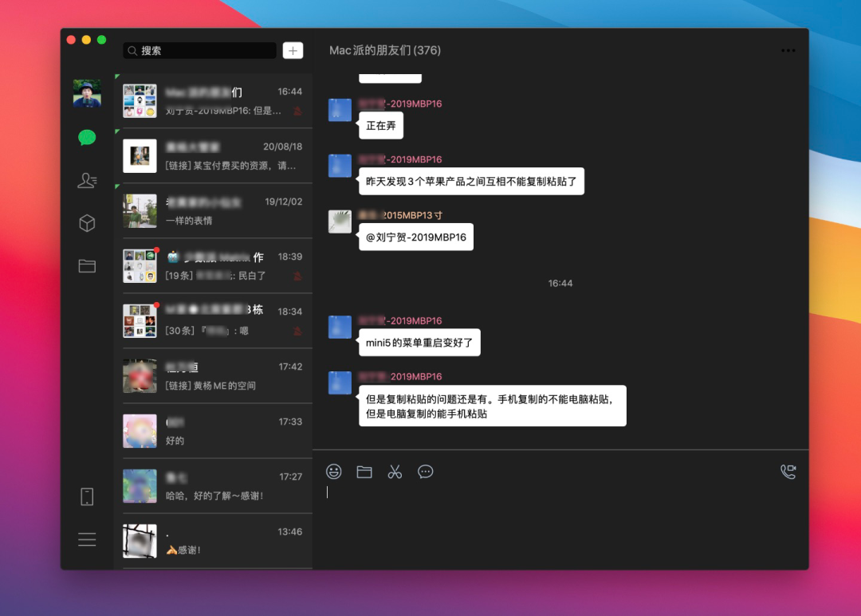Image resolution: width=861 pixels, height=616 pixels.
Task: Click the search field labeled 搜索
Action: coord(200,50)
